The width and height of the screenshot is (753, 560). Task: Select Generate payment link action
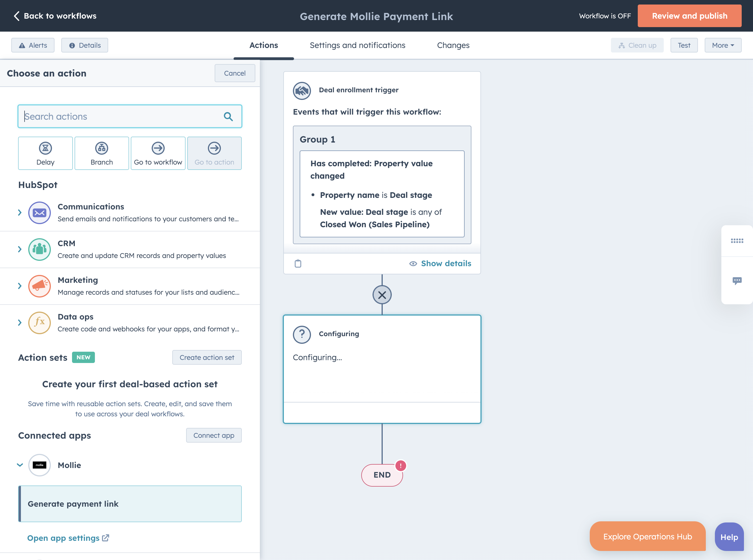click(x=130, y=504)
